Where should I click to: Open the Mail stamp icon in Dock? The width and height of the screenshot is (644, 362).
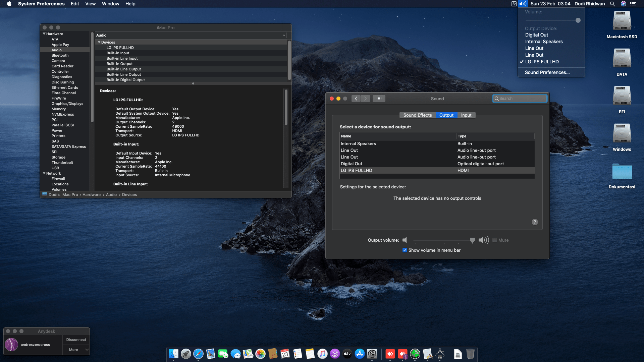(x=211, y=354)
